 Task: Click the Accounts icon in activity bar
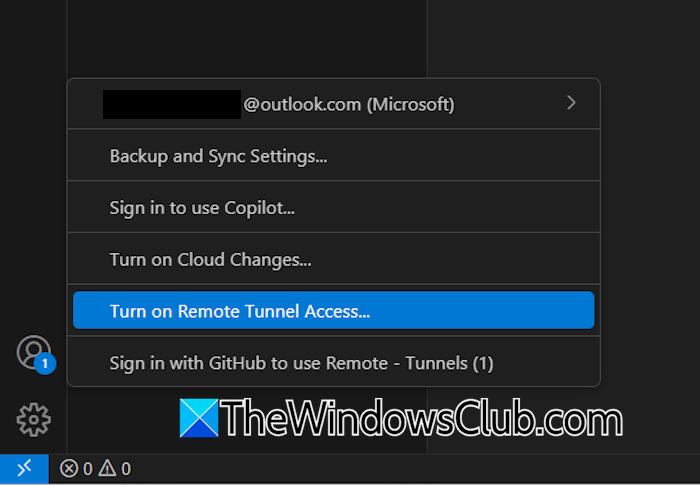[x=31, y=351]
